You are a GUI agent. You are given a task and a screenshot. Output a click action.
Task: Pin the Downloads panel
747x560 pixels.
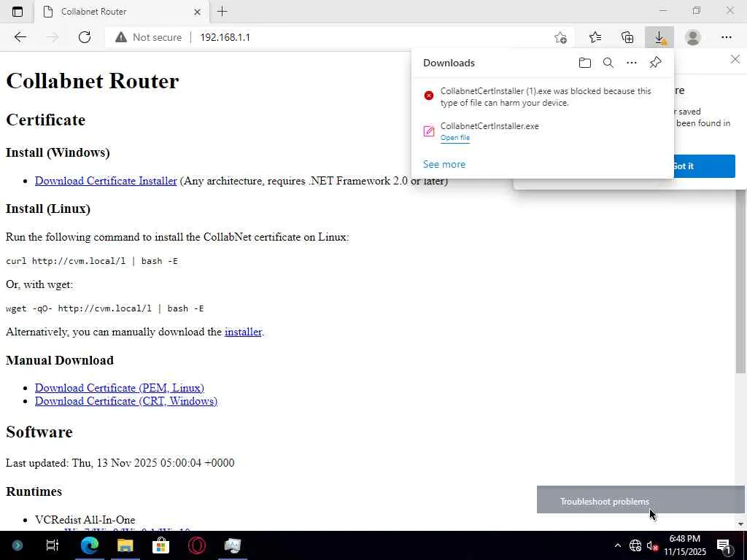tap(655, 63)
